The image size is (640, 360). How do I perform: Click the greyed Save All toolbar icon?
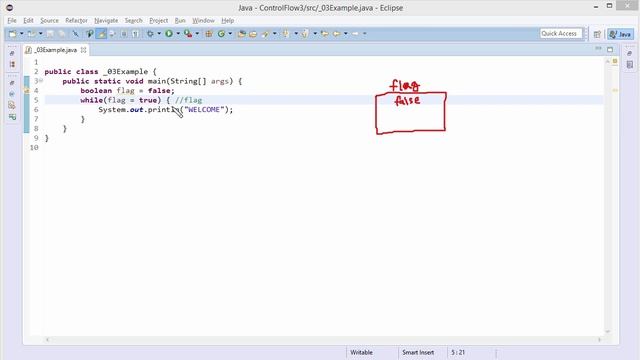pyautogui.click(x=62, y=34)
